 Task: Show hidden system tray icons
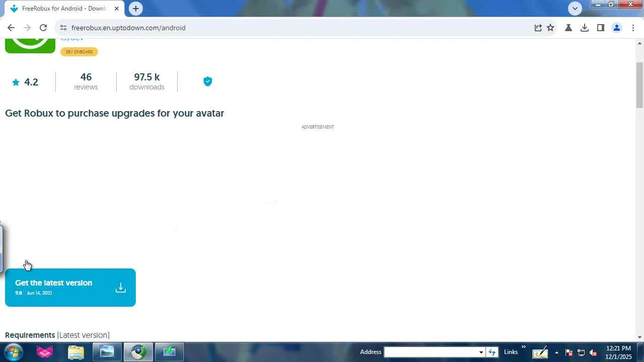click(x=556, y=352)
